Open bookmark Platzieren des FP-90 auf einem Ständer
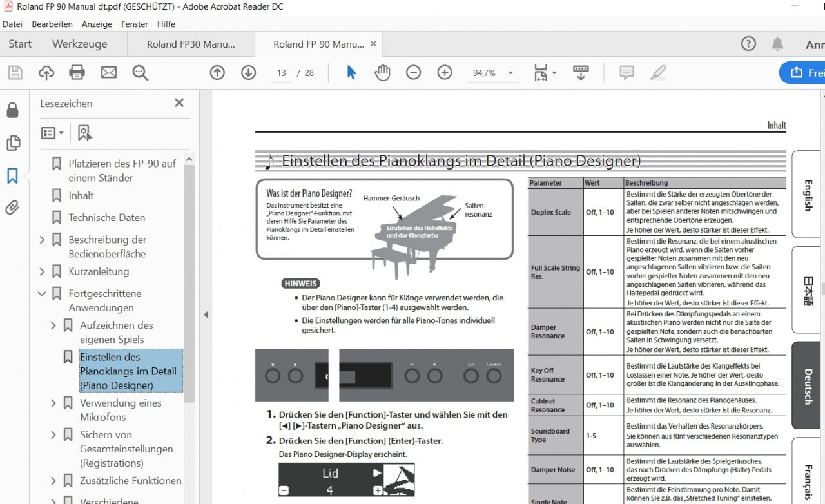This screenshot has height=504, width=825. coord(122,171)
